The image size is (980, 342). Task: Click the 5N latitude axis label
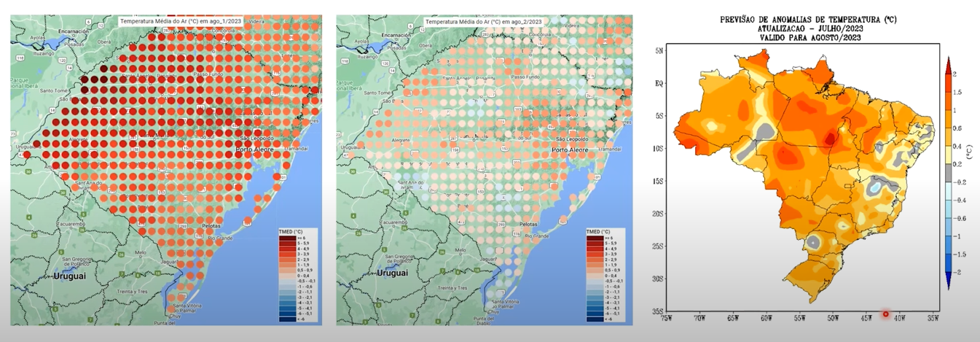coord(658,50)
